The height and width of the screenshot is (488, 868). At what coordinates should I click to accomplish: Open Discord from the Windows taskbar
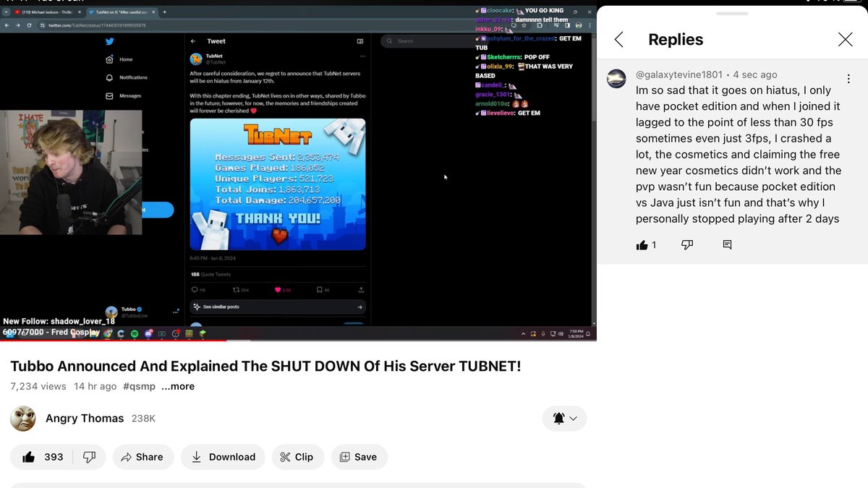[x=148, y=334]
